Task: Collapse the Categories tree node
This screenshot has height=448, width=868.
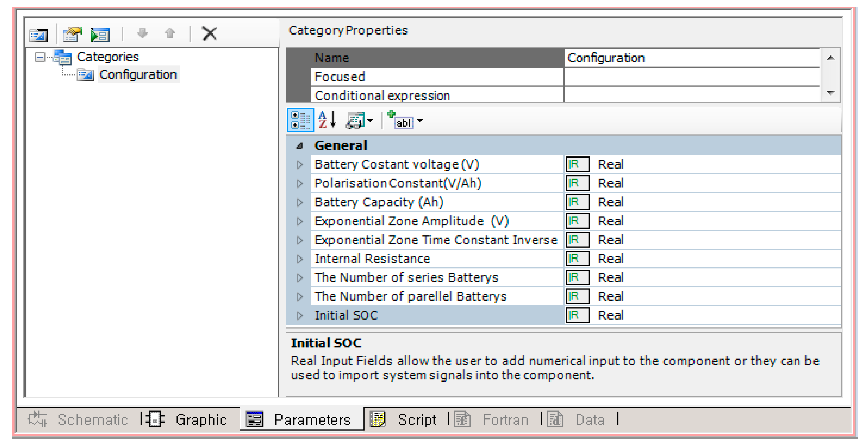Action: tap(40, 57)
